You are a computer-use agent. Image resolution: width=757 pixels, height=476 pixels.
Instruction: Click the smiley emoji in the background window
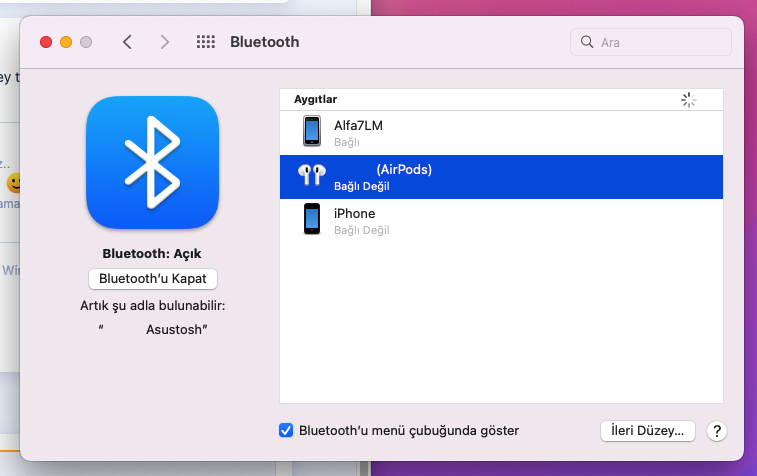(x=14, y=184)
